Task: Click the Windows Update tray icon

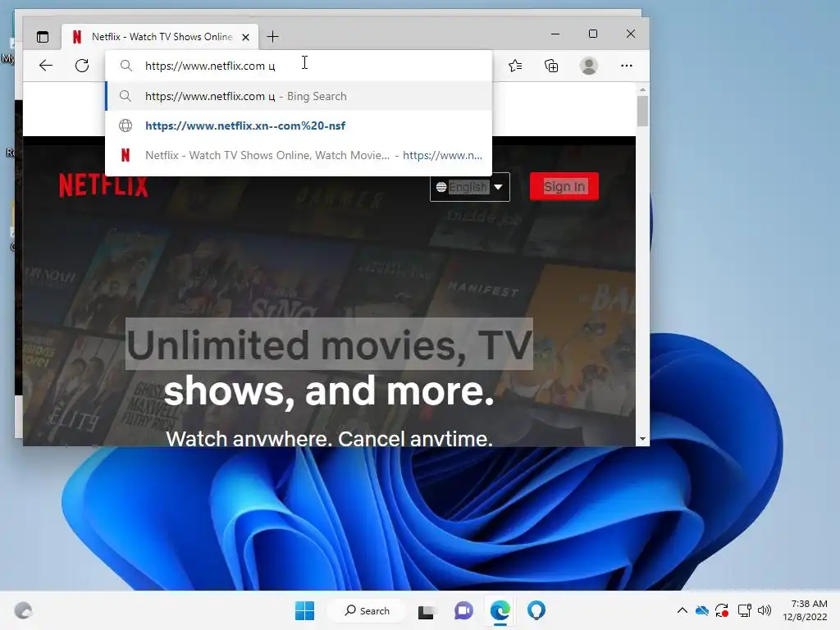Action: (722, 610)
